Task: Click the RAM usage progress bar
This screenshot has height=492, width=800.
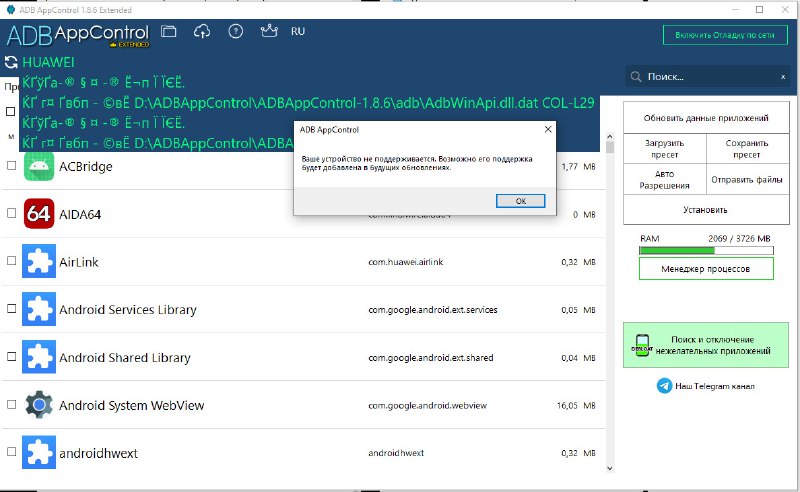Action: click(x=706, y=250)
